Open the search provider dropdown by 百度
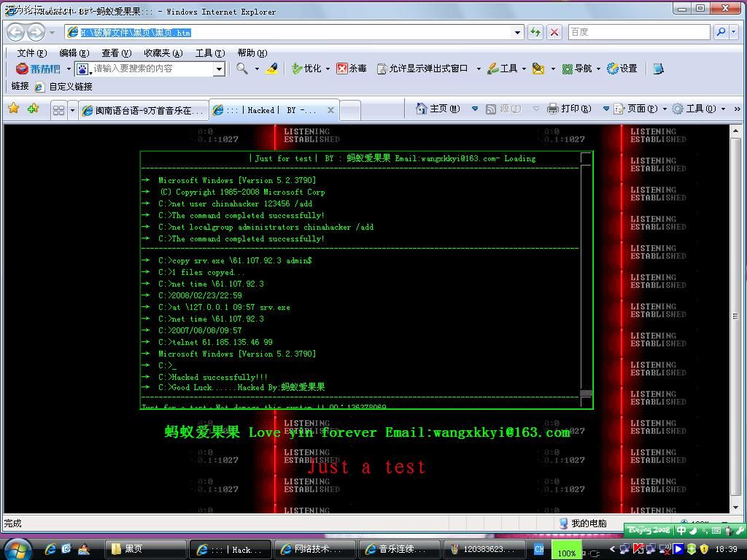This screenshot has height=560, width=747. tap(733, 32)
